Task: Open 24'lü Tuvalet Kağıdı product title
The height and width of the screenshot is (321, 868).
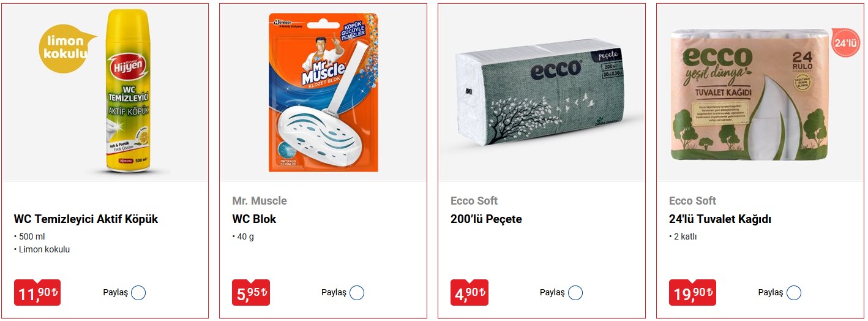Action: [720, 219]
